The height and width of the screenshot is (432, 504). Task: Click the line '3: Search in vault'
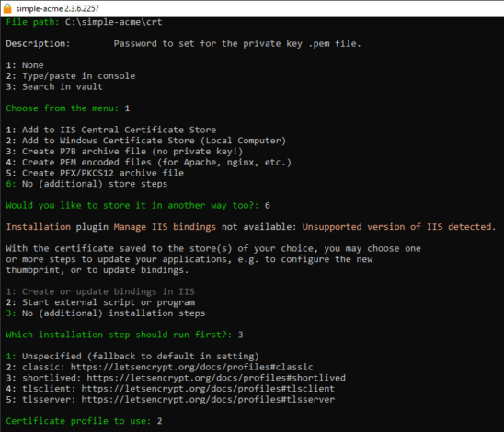click(54, 86)
